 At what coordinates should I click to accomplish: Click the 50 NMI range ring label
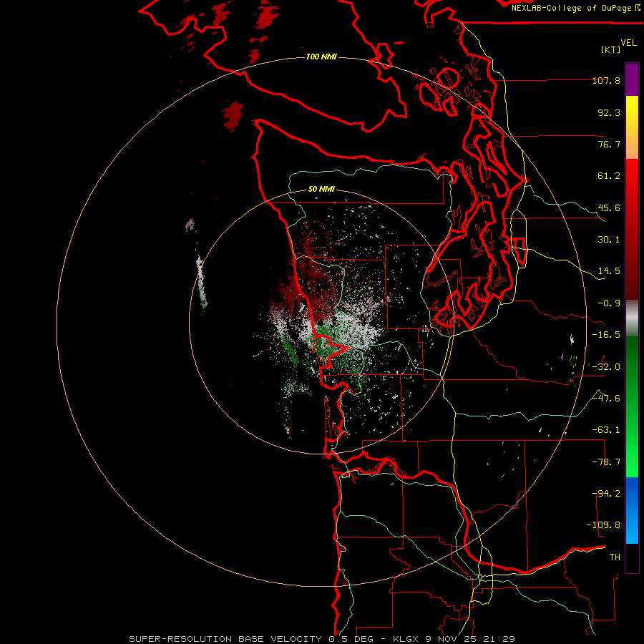click(x=321, y=190)
